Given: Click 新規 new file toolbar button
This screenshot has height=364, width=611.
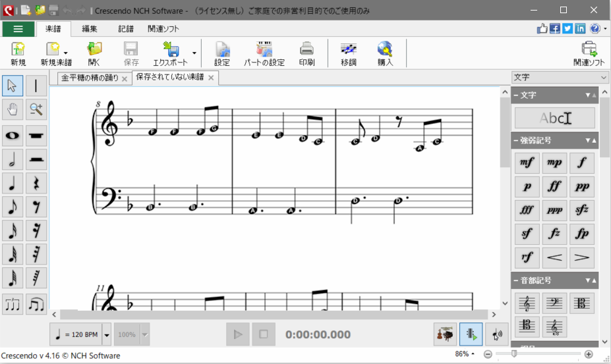Looking at the screenshot, I should point(18,54).
